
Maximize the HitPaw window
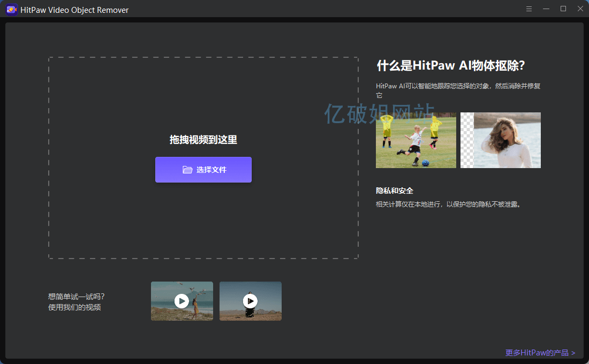click(x=563, y=9)
